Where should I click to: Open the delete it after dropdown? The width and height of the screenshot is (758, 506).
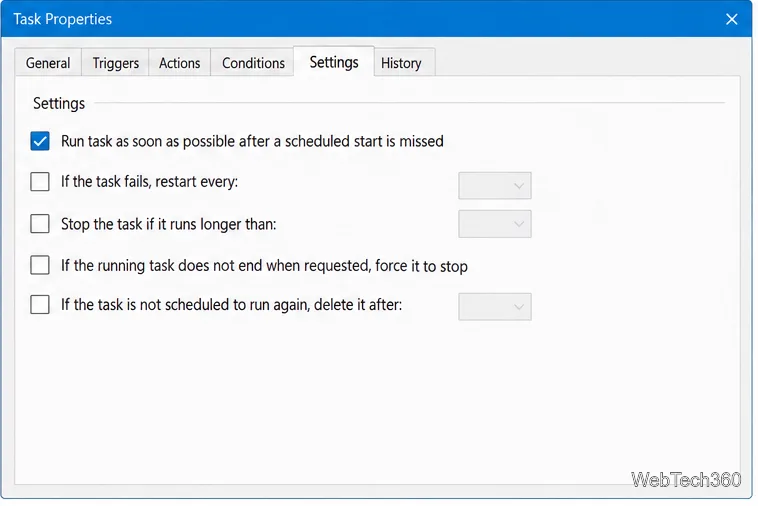[x=495, y=306]
